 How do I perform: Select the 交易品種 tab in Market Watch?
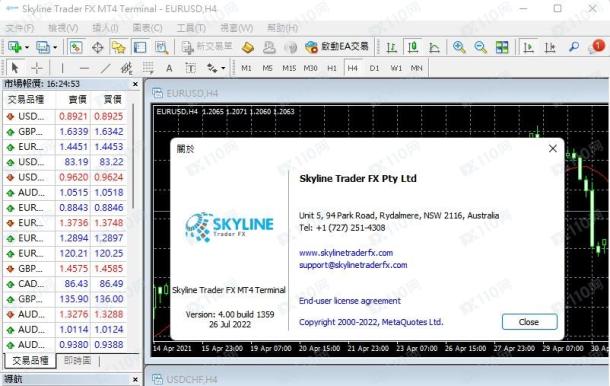point(30,361)
